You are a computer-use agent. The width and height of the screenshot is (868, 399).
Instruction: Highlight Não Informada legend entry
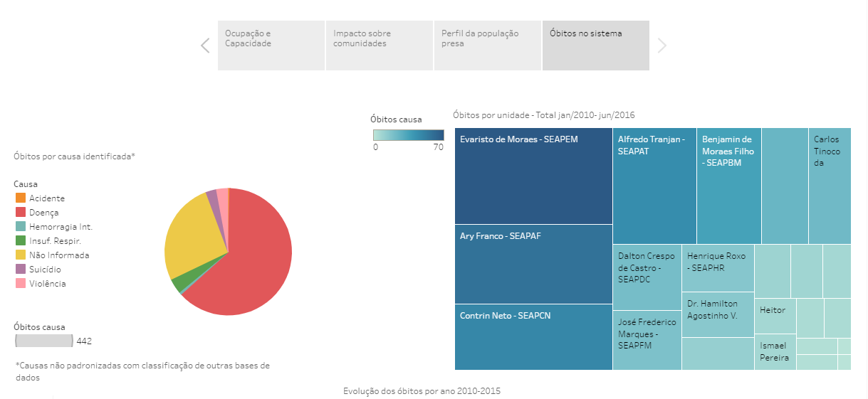click(x=58, y=255)
